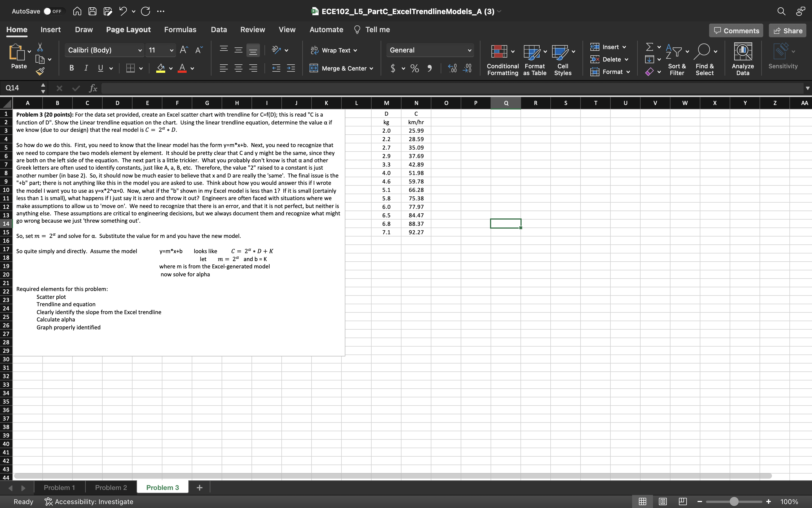
Task: Center text horizontally in the cell
Action: 238,68
